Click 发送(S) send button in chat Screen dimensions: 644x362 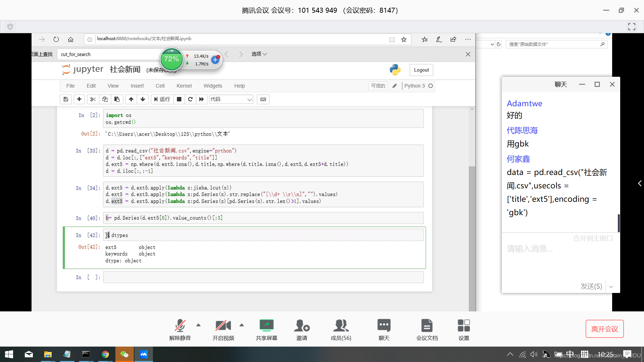[x=591, y=286]
